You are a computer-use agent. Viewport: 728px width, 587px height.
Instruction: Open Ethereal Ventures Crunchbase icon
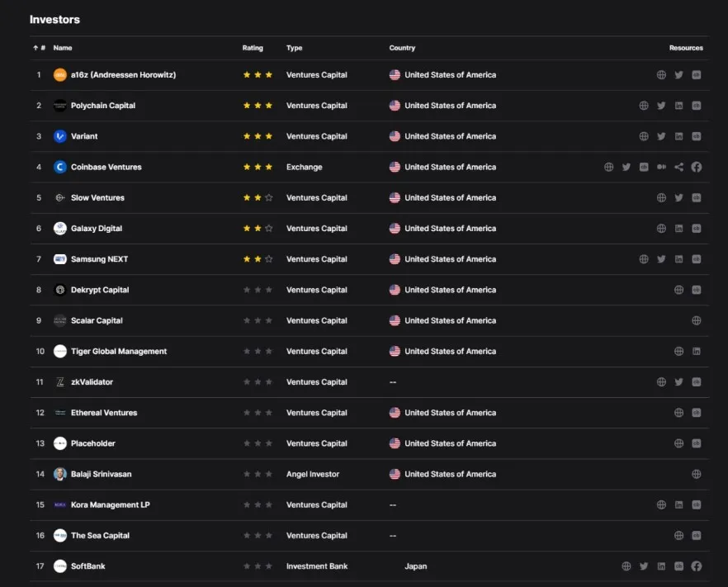[x=697, y=413]
